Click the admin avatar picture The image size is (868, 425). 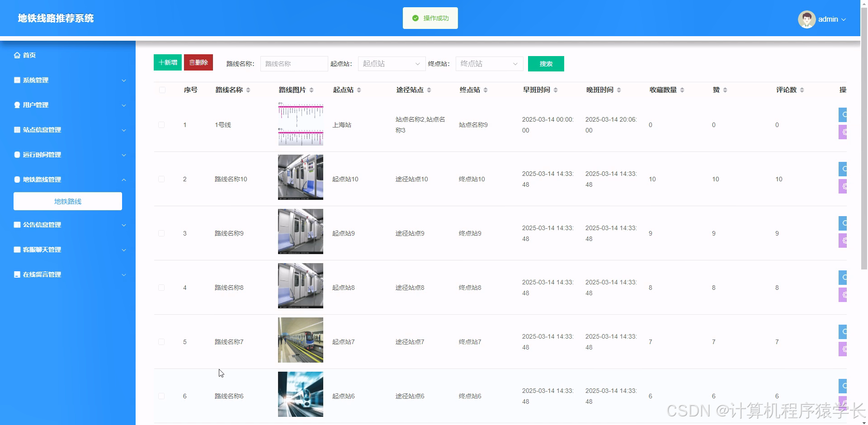click(807, 19)
